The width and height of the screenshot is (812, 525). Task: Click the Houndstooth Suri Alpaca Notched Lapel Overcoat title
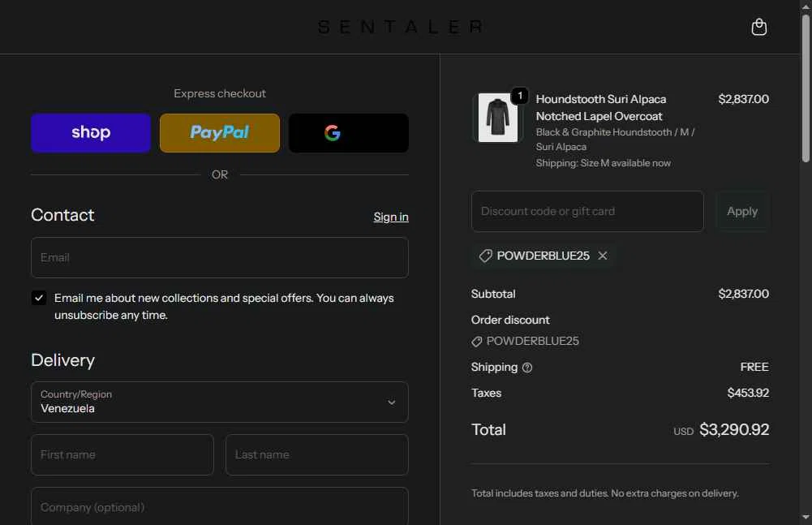(x=601, y=107)
